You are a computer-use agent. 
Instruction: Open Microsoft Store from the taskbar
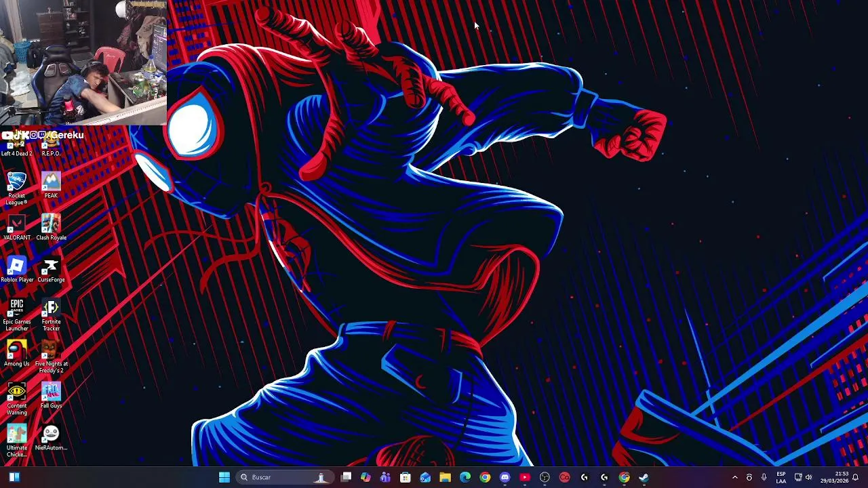click(406, 477)
